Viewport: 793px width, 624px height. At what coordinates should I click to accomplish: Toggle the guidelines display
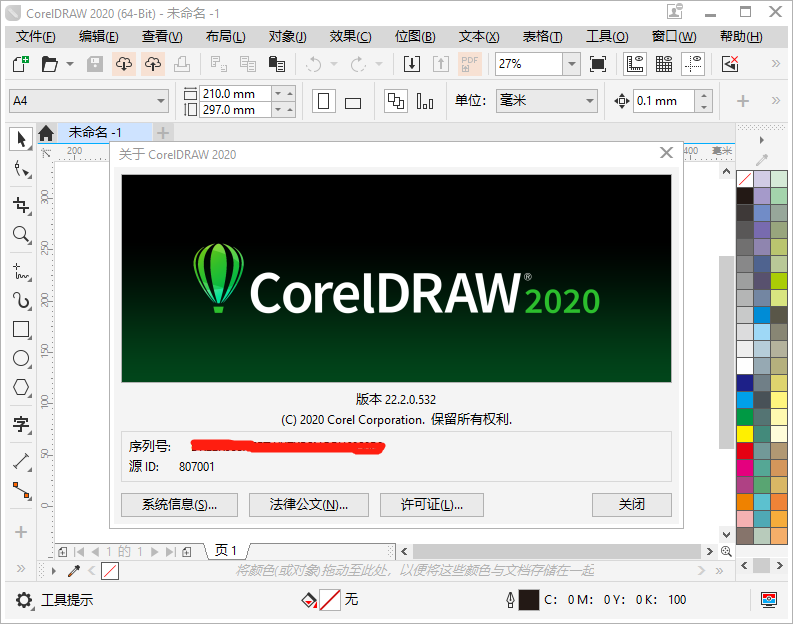[693, 64]
